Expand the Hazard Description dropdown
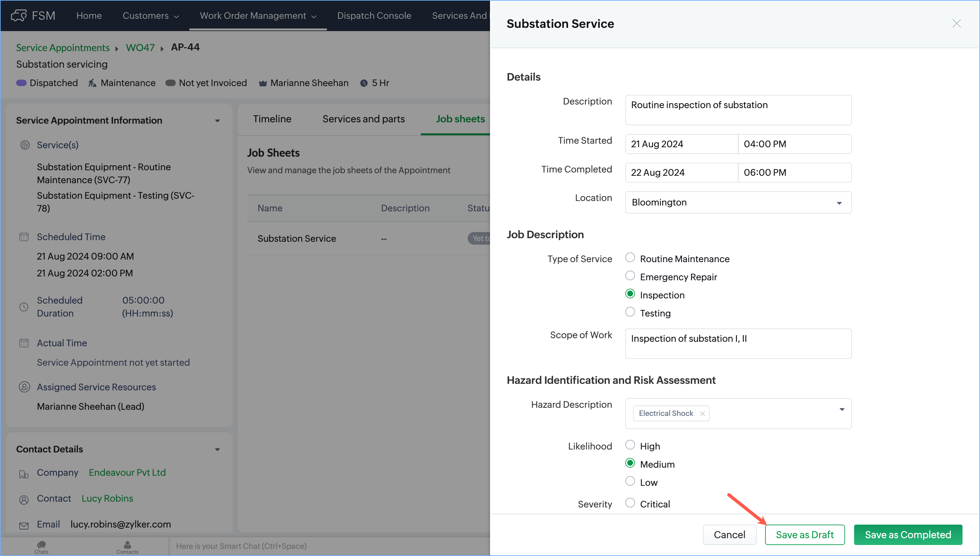 click(x=841, y=410)
